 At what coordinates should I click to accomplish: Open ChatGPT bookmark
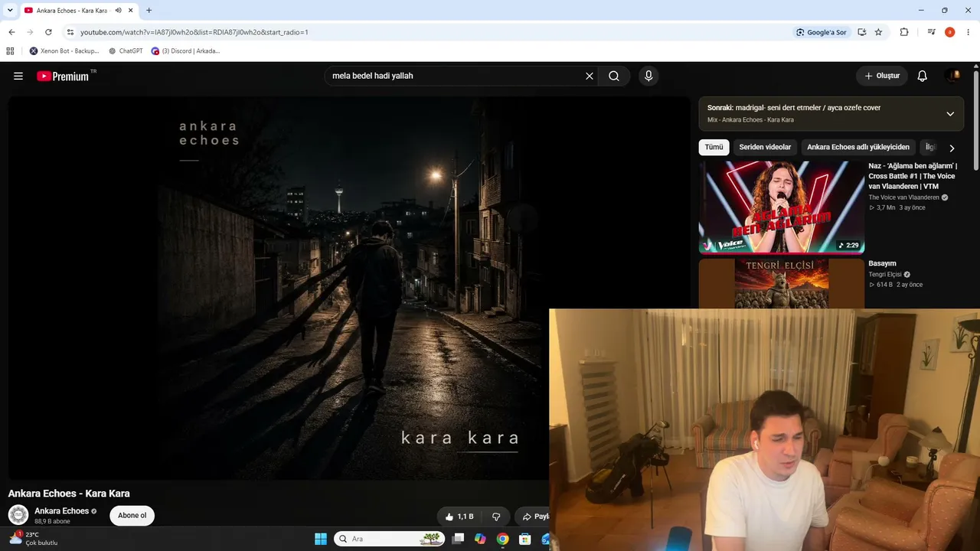tap(126, 51)
